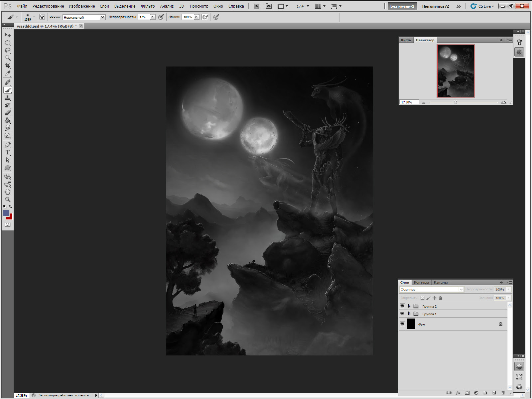Screen dimensions: 532x399
Task: Select the Horizontal Type tool
Action: coord(8,152)
